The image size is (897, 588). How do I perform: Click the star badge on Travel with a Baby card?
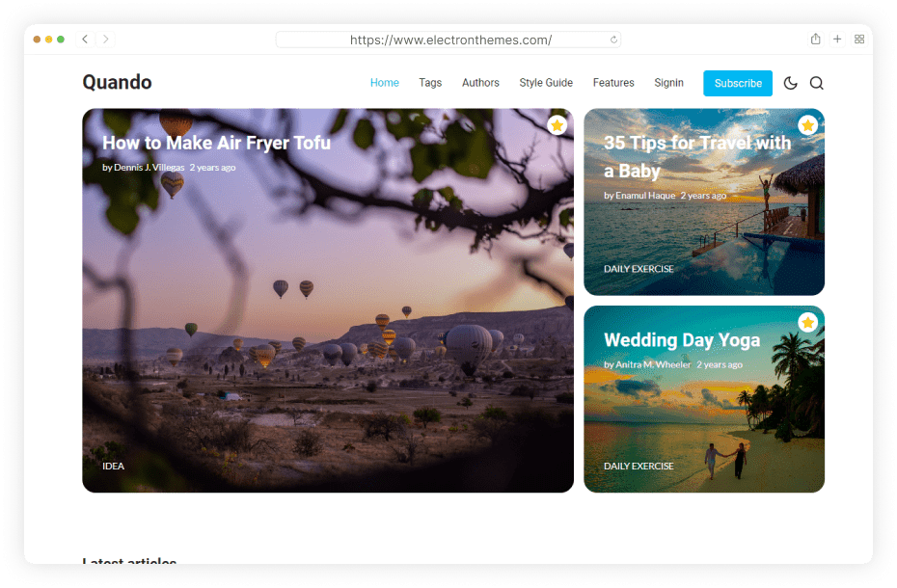pos(808,124)
